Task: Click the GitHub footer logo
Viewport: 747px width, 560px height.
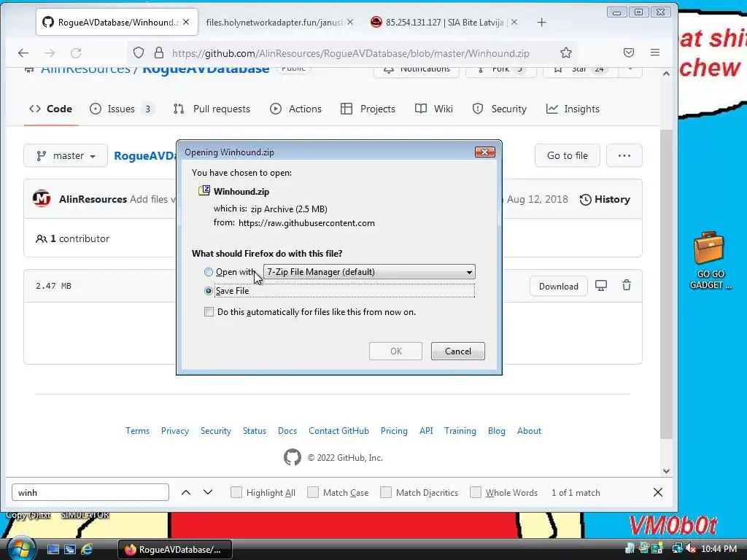Action: tap(292, 457)
